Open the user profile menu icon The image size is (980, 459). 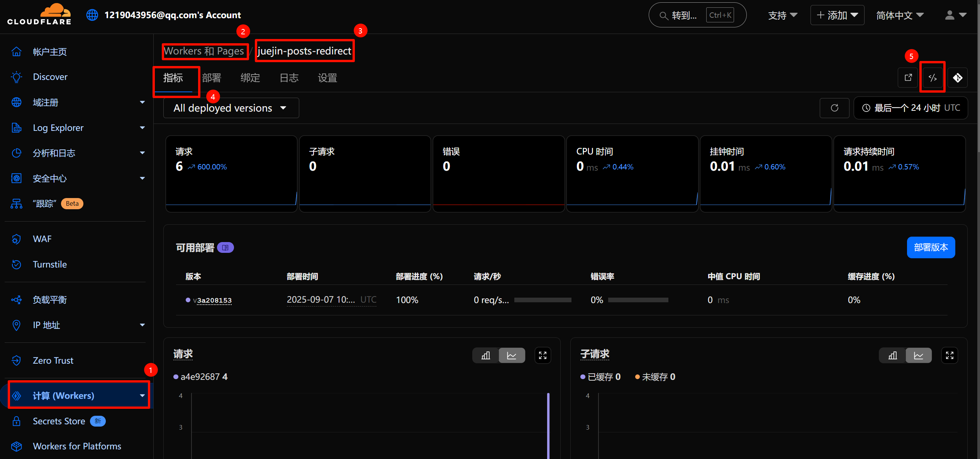click(x=955, y=15)
